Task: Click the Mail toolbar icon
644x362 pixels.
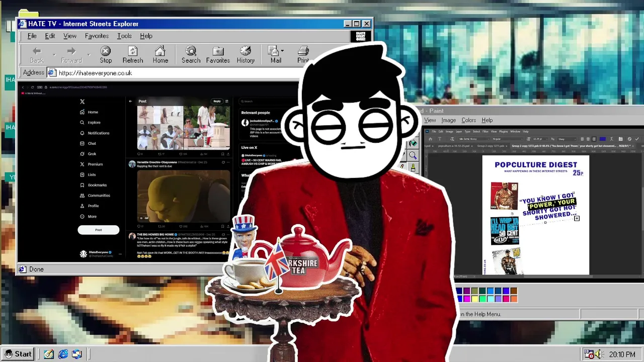Action: click(x=275, y=55)
